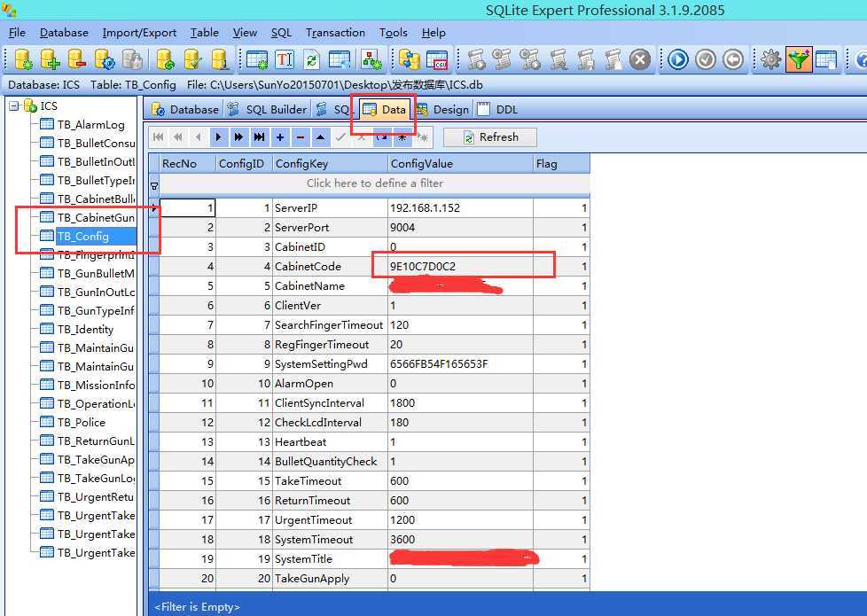Go to next record navigator arrow
The image size is (867, 616).
click(218, 137)
